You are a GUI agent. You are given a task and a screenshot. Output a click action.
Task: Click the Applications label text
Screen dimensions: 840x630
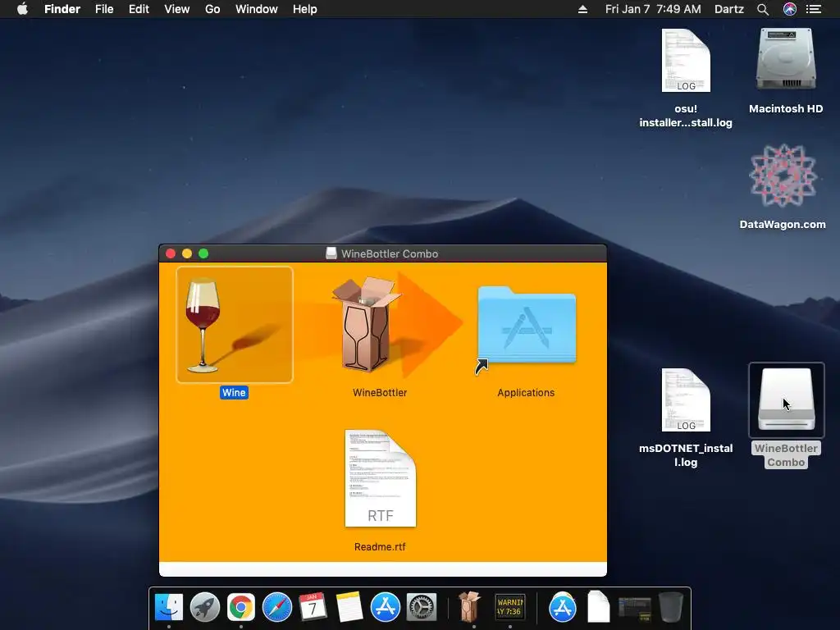click(526, 393)
